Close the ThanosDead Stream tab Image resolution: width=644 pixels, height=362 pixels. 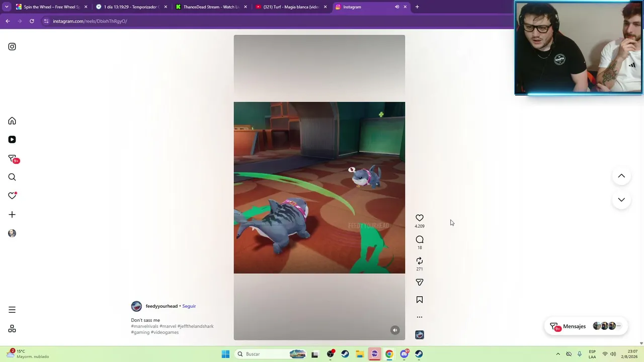[x=246, y=7]
